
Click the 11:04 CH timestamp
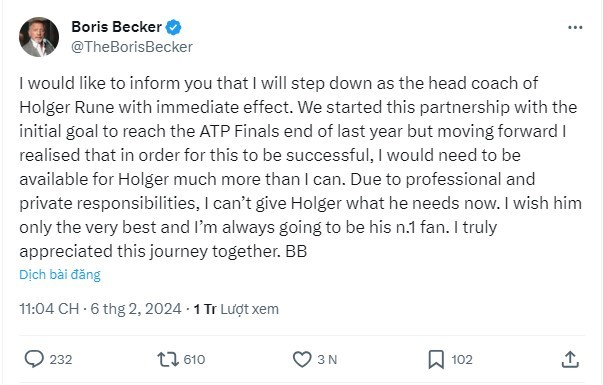click(49, 309)
